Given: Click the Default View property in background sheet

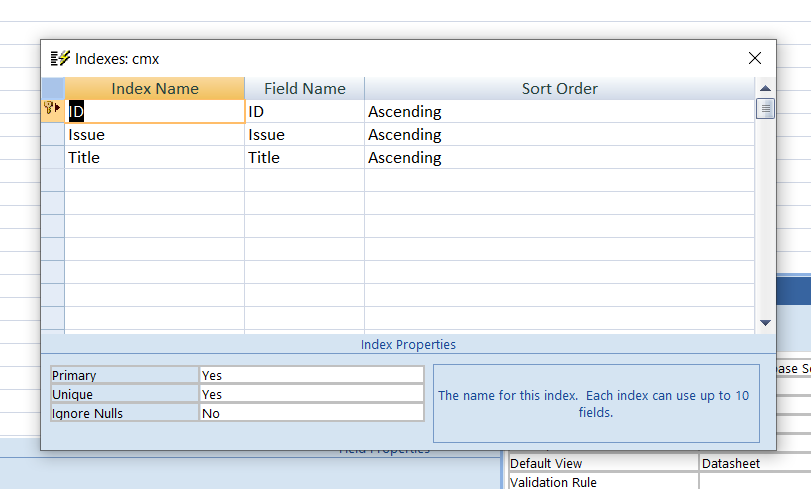Looking at the screenshot, I should tap(604, 463).
